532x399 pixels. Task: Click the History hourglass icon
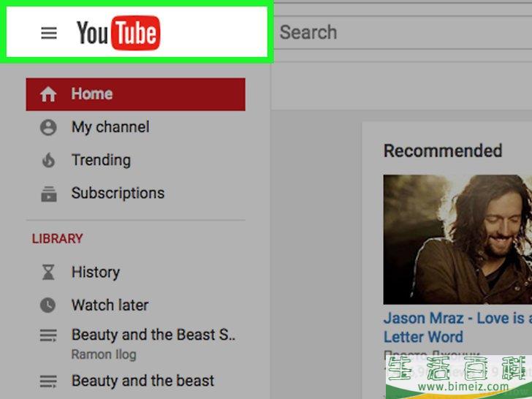pyautogui.click(x=48, y=272)
